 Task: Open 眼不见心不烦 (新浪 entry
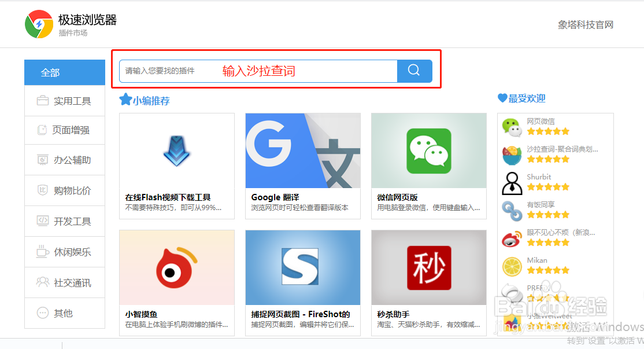(561, 233)
